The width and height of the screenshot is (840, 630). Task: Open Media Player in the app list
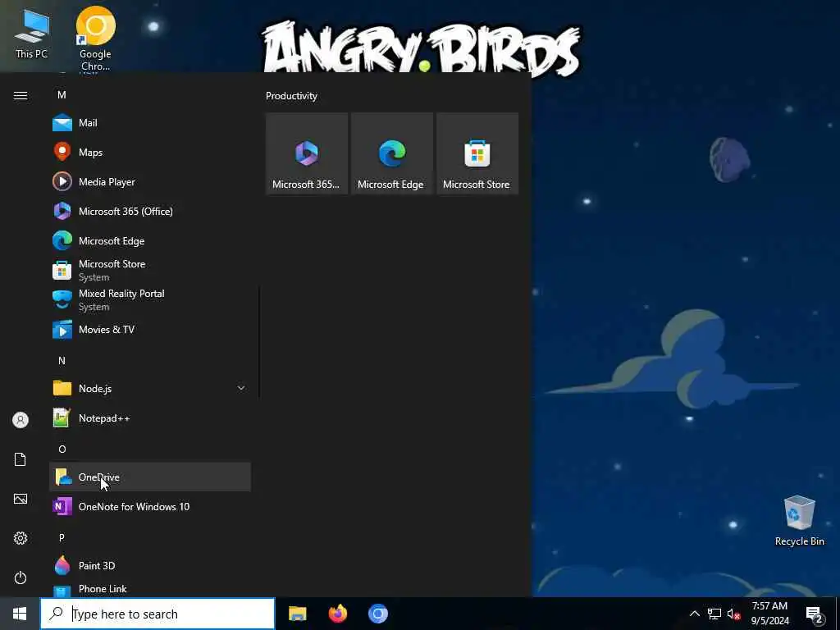pyautogui.click(x=150, y=181)
